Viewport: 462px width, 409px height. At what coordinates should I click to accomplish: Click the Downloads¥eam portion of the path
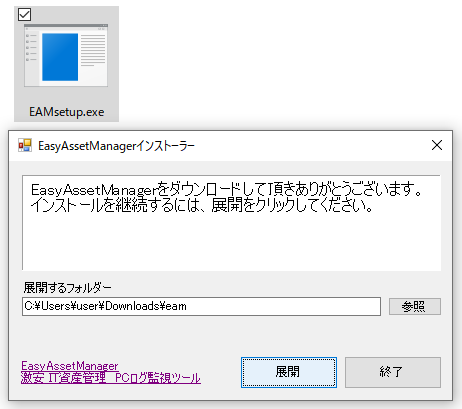click(x=146, y=306)
